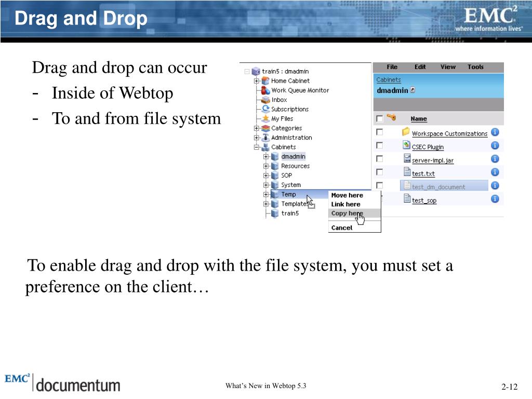The height and width of the screenshot is (399, 532).
Task: Expand the Resources cabinet node
Action: coord(266,166)
